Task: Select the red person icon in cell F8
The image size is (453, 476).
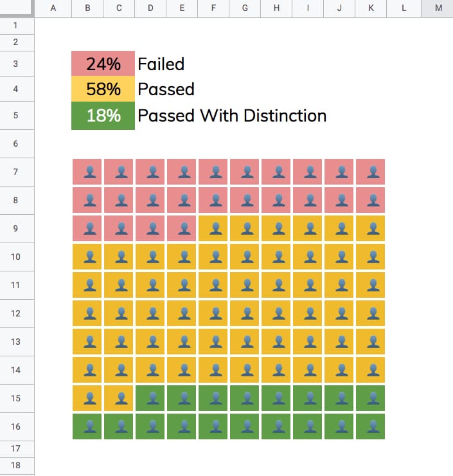Action: pyautogui.click(x=213, y=201)
